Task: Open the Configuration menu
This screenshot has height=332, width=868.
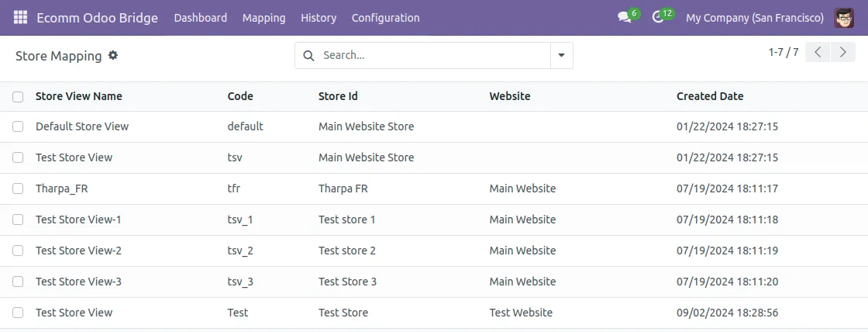Action: (385, 18)
